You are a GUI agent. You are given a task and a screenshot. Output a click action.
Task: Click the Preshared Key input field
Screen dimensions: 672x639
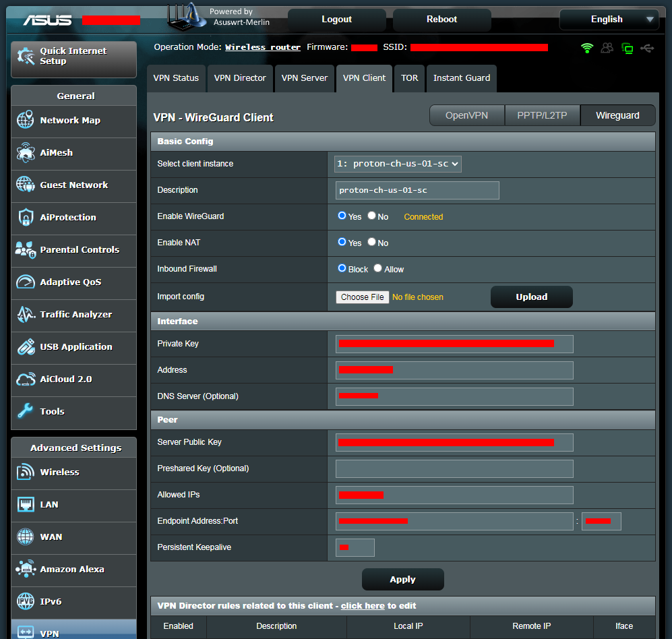454,468
